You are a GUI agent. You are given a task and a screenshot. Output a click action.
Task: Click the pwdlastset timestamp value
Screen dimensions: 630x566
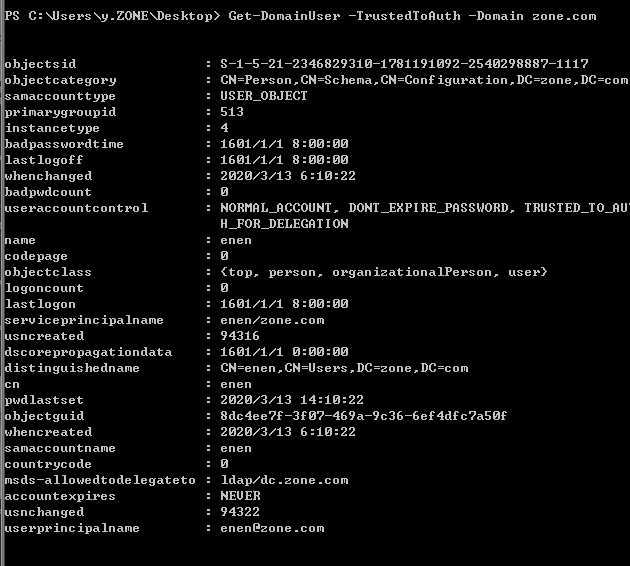[288, 400]
